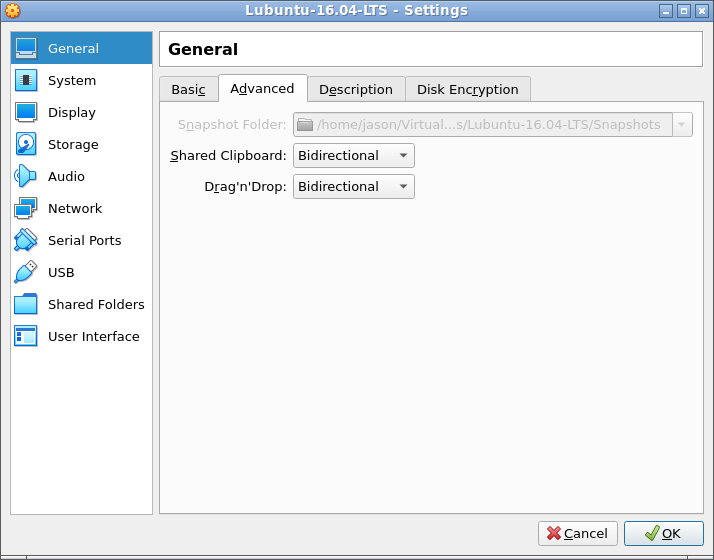Select the General monitor icon in sidebar
The width and height of the screenshot is (714, 560).
pos(26,48)
